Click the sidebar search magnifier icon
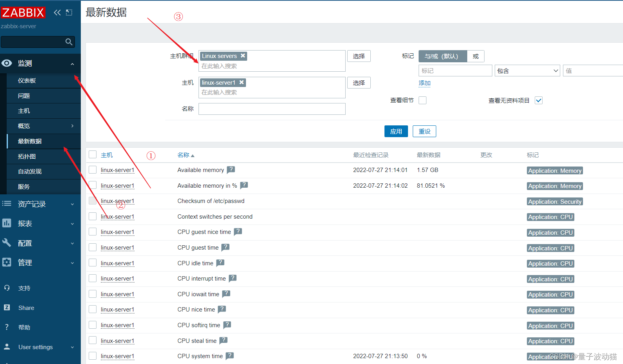Image resolution: width=623 pixels, height=364 pixels. pos(69,42)
